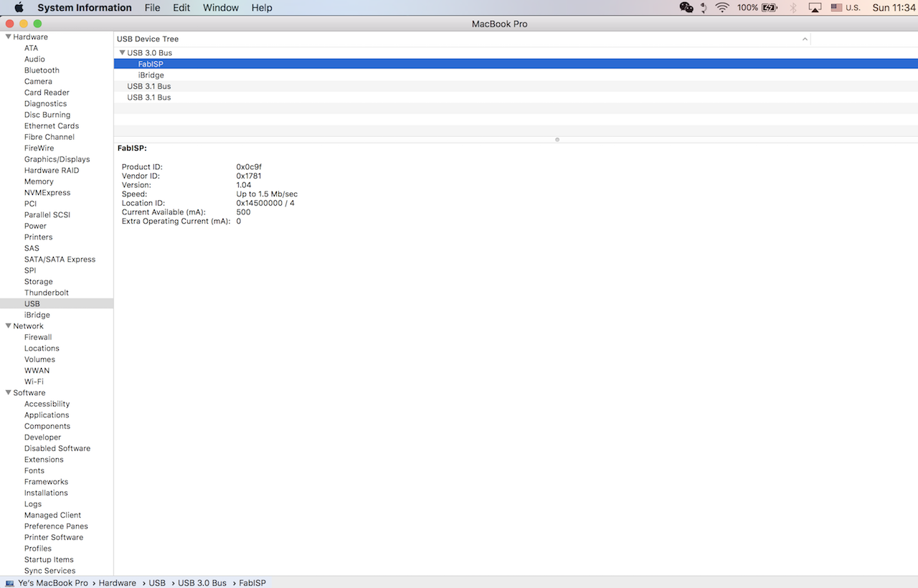Collapse the Software section triangle
Image resolution: width=918 pixels, height=588 pixels.
pos(8,392)
